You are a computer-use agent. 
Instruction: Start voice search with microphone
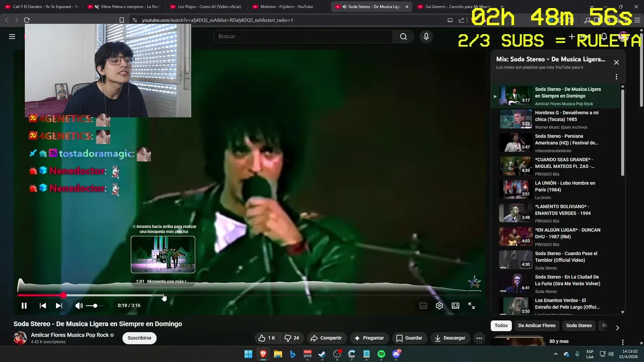(426, 36)
